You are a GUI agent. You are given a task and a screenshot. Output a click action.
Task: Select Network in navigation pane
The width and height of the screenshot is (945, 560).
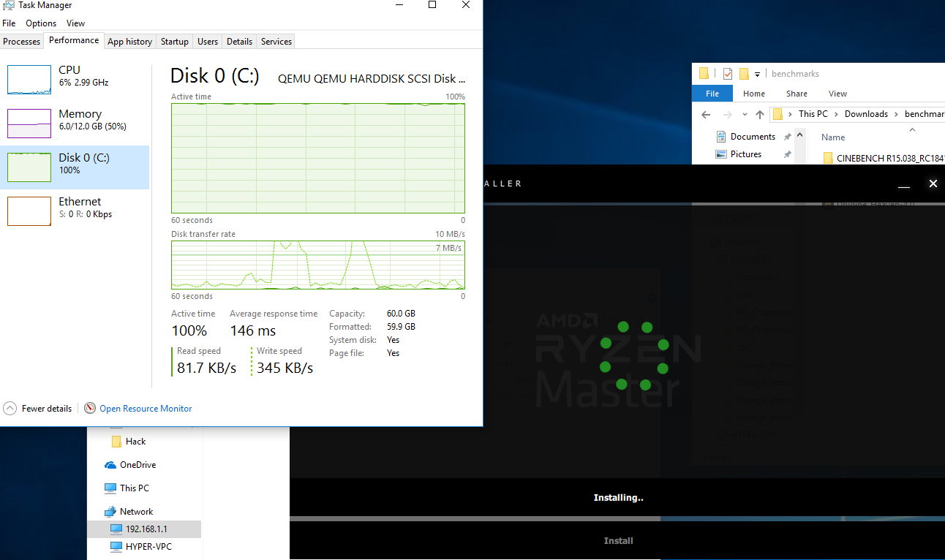(129, 512)
